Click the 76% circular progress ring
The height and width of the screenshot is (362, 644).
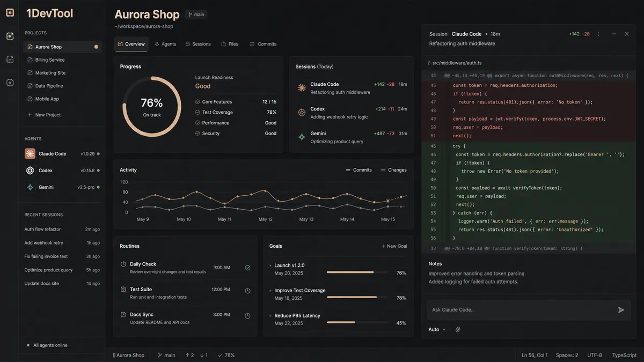[152, 106]
